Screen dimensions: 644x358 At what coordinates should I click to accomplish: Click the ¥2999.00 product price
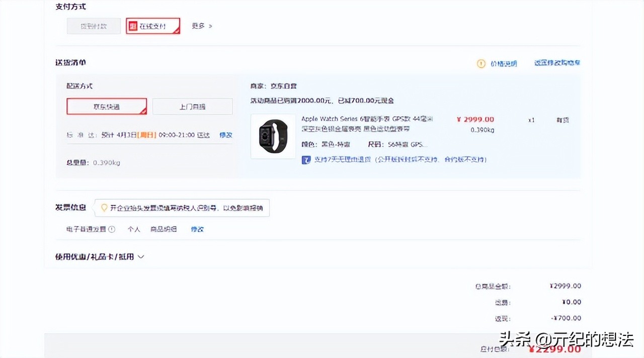475,120
